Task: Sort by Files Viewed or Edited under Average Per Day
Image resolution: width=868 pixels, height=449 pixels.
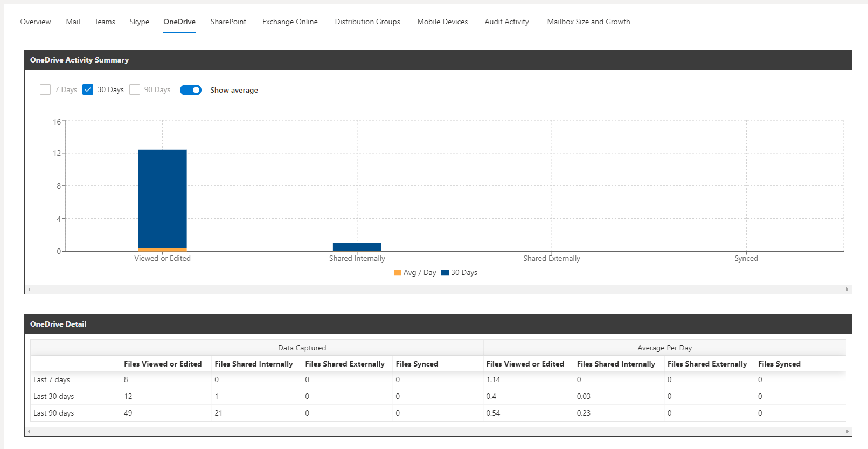Action: (x=525, y=364)
